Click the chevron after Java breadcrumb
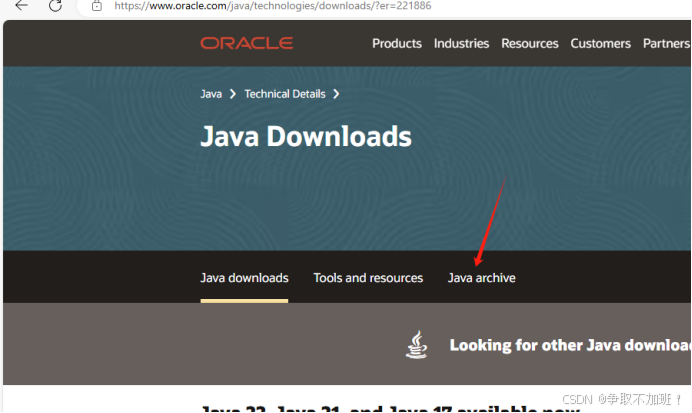 (x=233, y=94)
